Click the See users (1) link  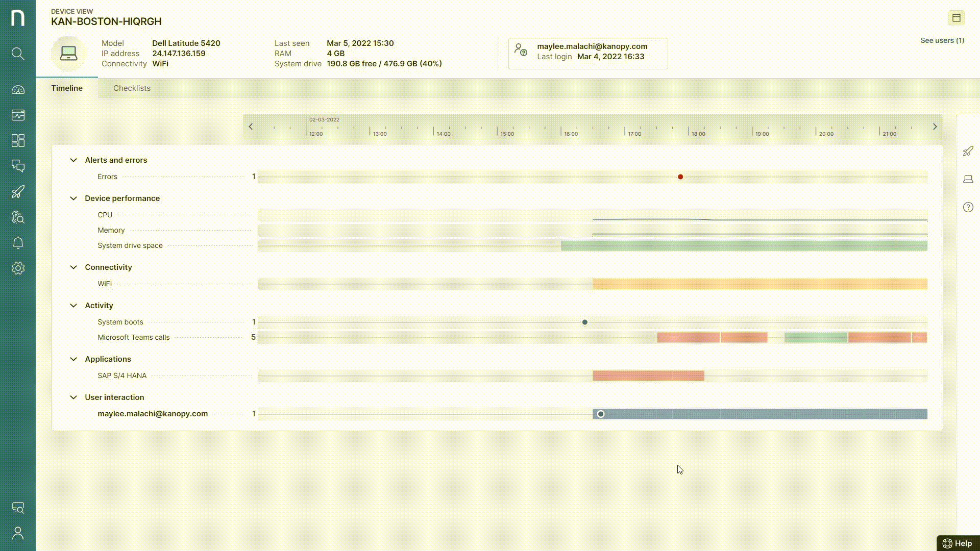coord(942,40)
